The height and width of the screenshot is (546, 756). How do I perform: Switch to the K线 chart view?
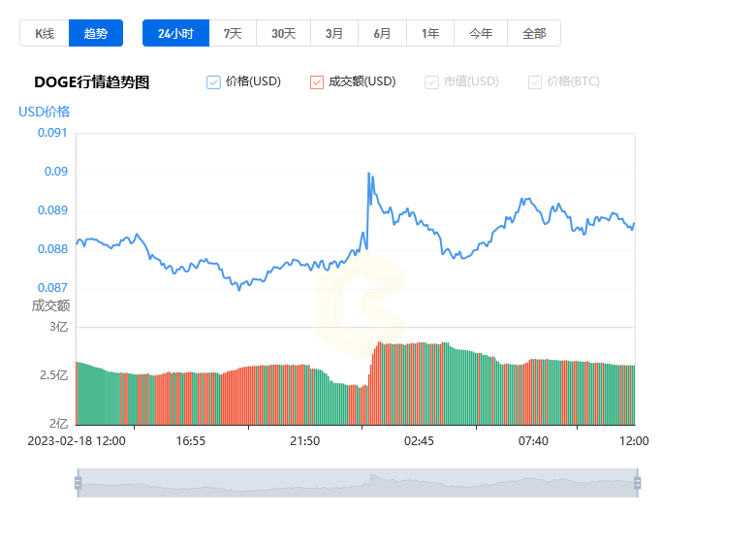45,33
